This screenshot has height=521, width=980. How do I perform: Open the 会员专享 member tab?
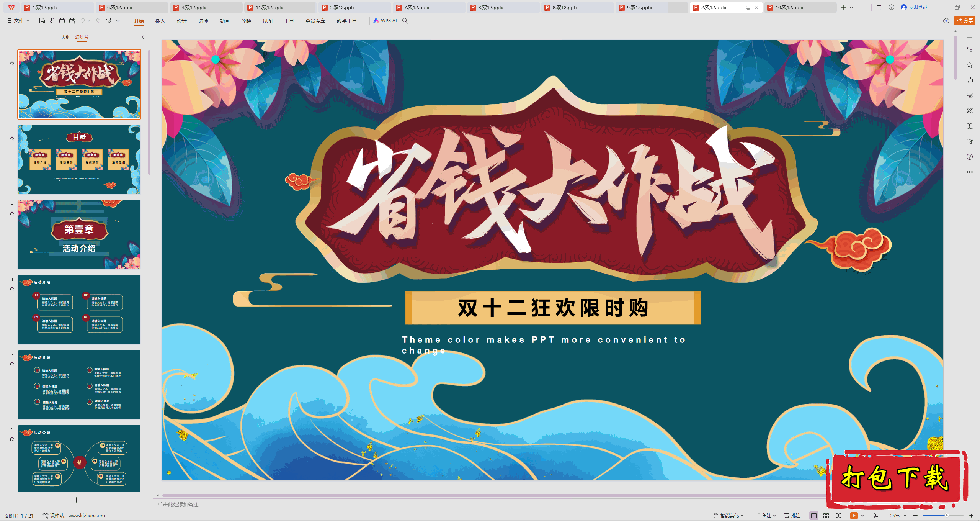click(x=315, y=21)
